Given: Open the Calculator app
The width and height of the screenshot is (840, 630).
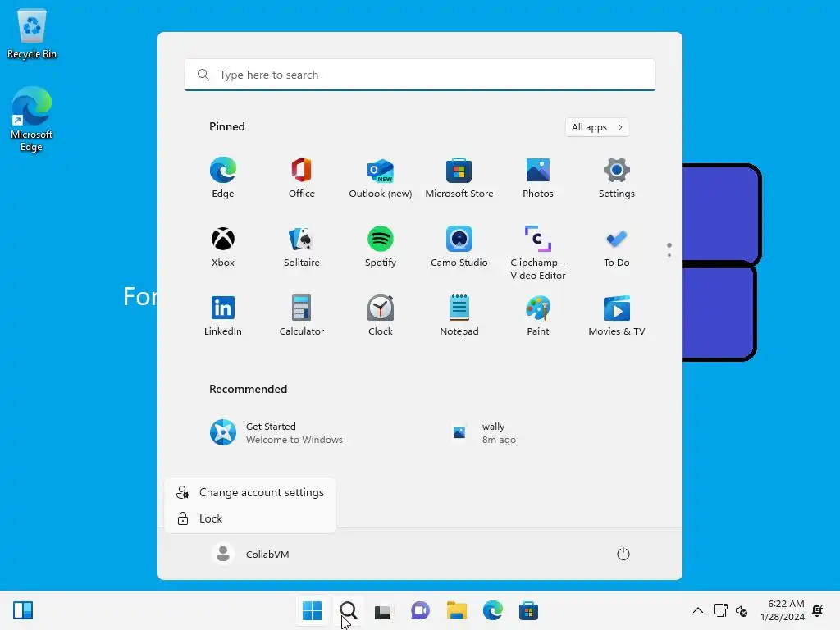Looking at the screenshot, I should tap(302, 316).
